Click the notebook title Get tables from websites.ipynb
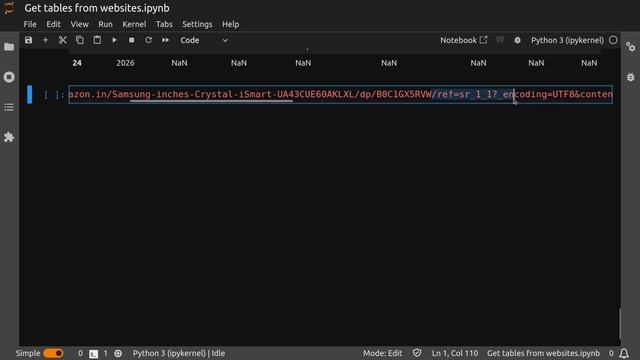This screenshot has width=640, height=360. point(97,8)
